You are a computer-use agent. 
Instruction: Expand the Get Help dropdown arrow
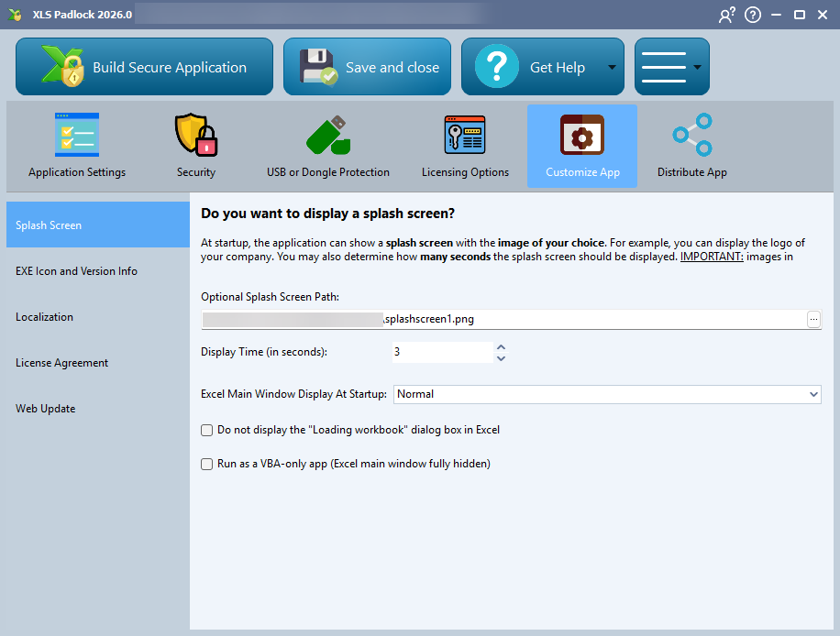tap(613, 68)
